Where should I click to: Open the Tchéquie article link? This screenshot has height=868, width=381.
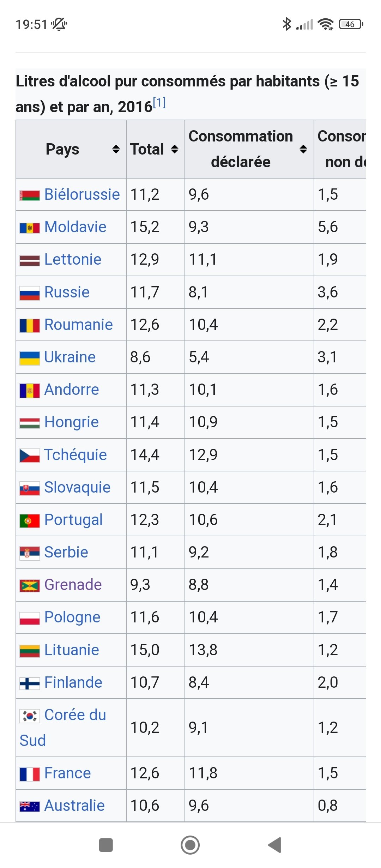(x=75, y=455)
